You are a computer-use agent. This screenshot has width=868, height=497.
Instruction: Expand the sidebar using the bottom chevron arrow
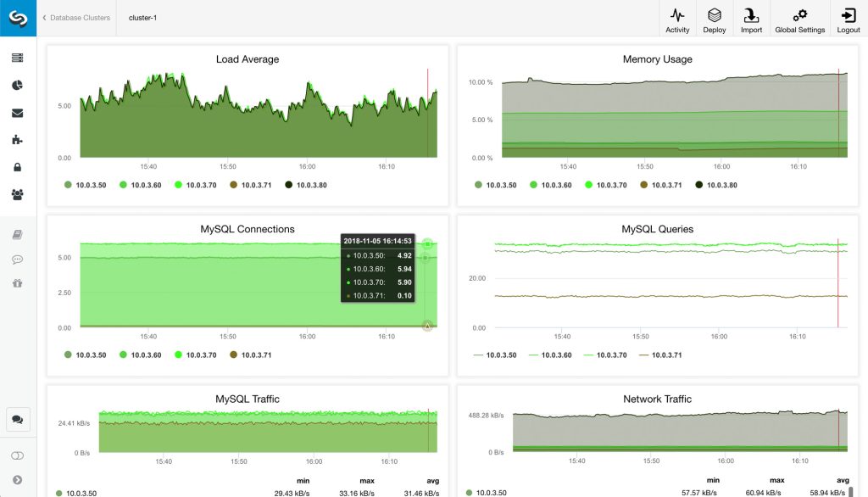pos(19,479)
